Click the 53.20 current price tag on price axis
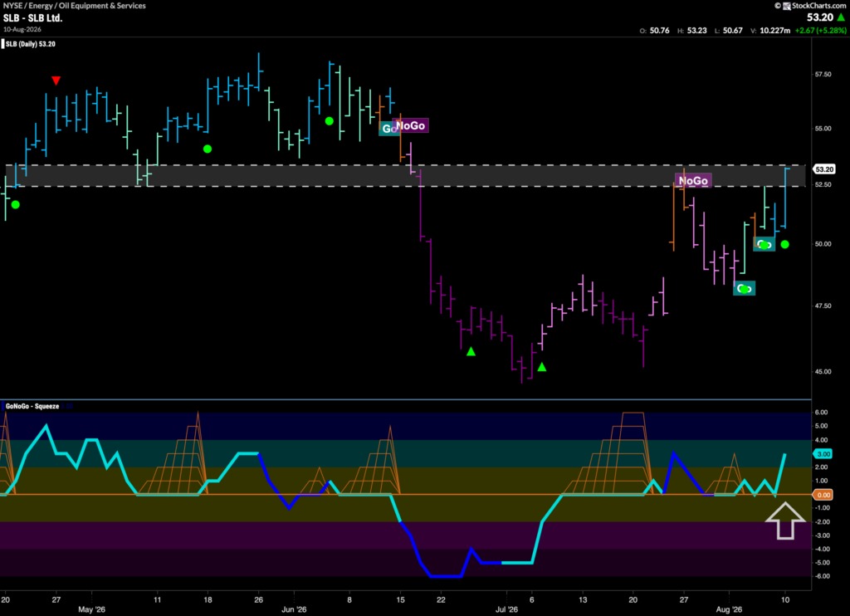 824,169
